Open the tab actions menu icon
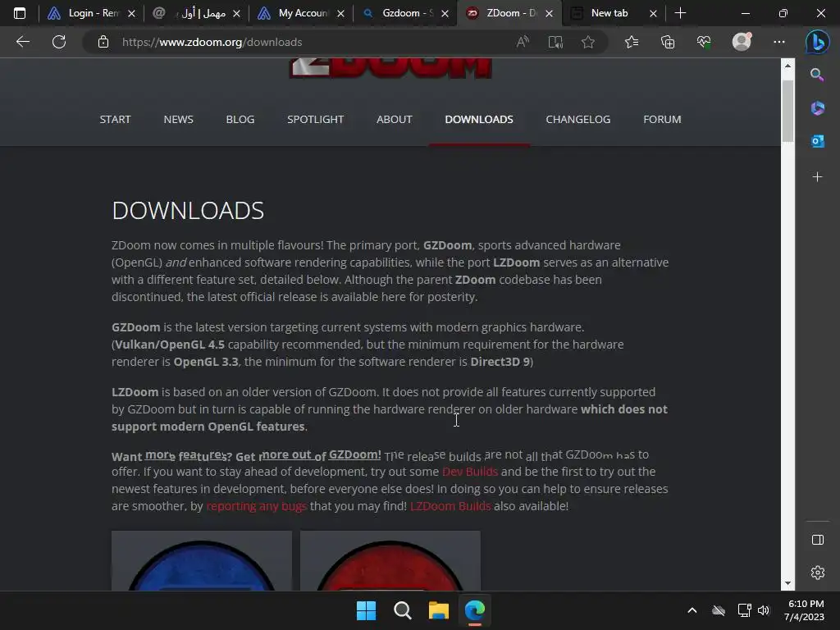This screenshot has width=840, height=630. pyautogui.click(x=20, y=13)
